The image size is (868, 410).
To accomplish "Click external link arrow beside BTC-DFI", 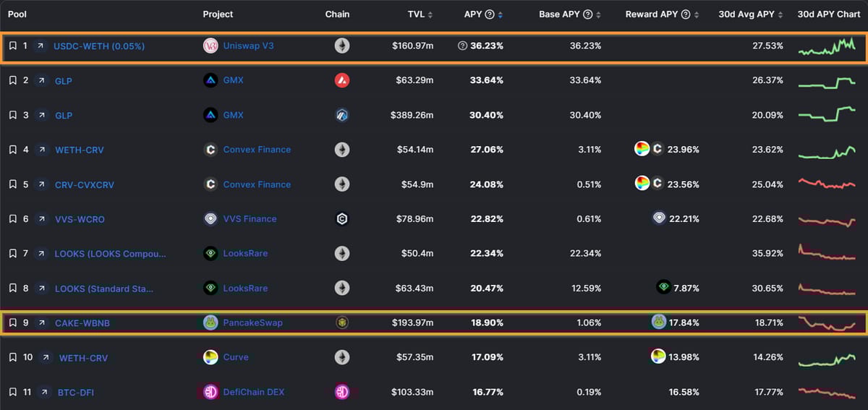I will pos(45,392).
